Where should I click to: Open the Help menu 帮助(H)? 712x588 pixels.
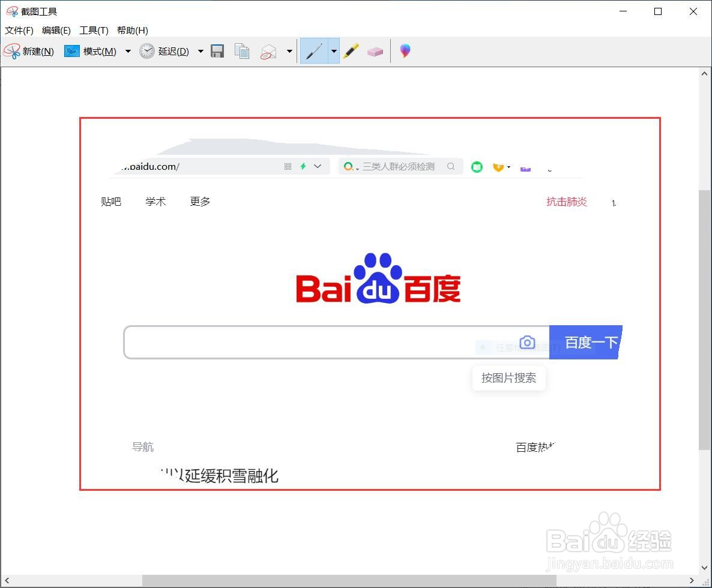[133, 31]
